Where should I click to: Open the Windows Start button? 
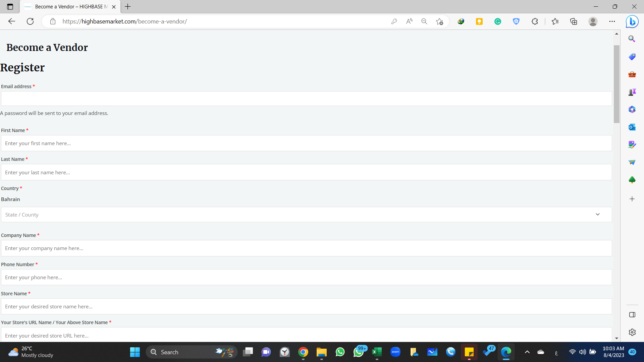135,352
